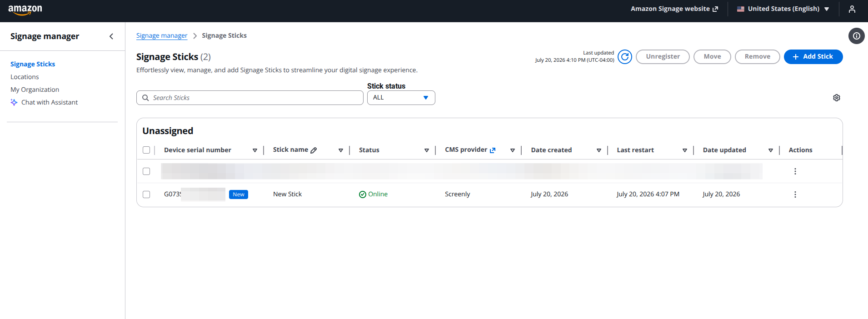
Task: Expand the United States (English) language selector
Action: [x=783, y=9]
